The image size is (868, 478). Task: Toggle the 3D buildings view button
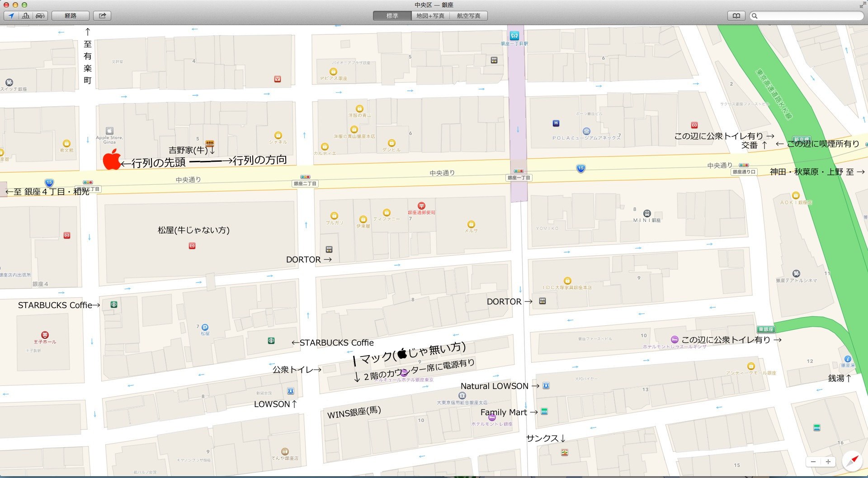pos(26,16)
